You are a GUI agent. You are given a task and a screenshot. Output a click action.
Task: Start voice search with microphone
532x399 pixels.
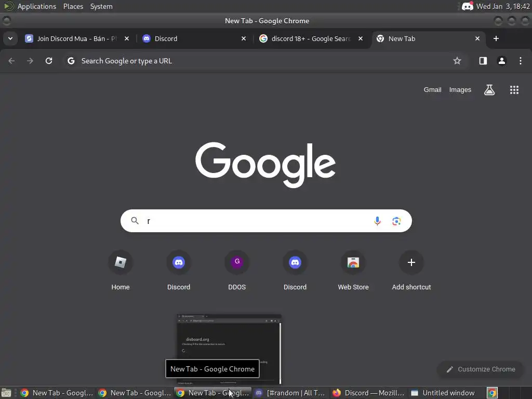(x=377, y=221)
